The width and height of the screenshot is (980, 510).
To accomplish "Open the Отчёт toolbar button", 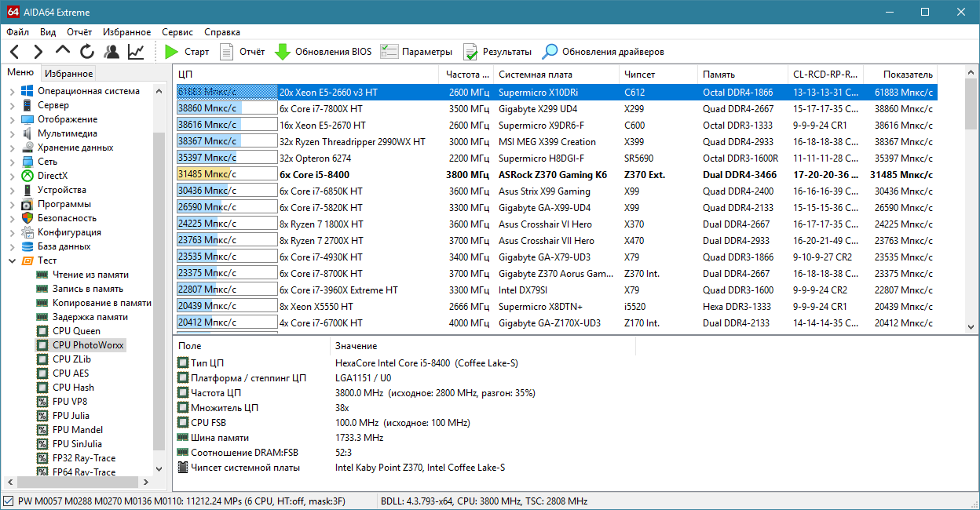I will point(242,52).
